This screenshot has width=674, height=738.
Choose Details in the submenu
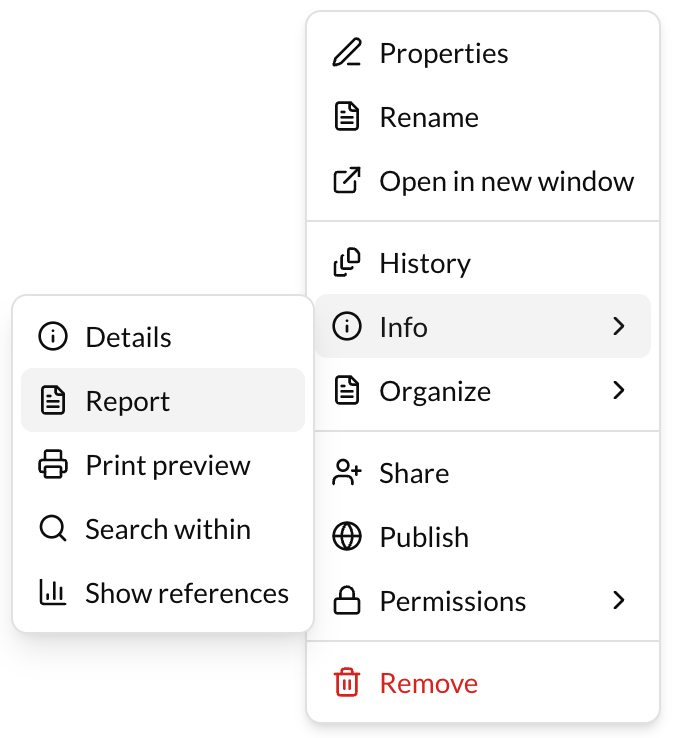pyautogui.click(x=128, y=338)
